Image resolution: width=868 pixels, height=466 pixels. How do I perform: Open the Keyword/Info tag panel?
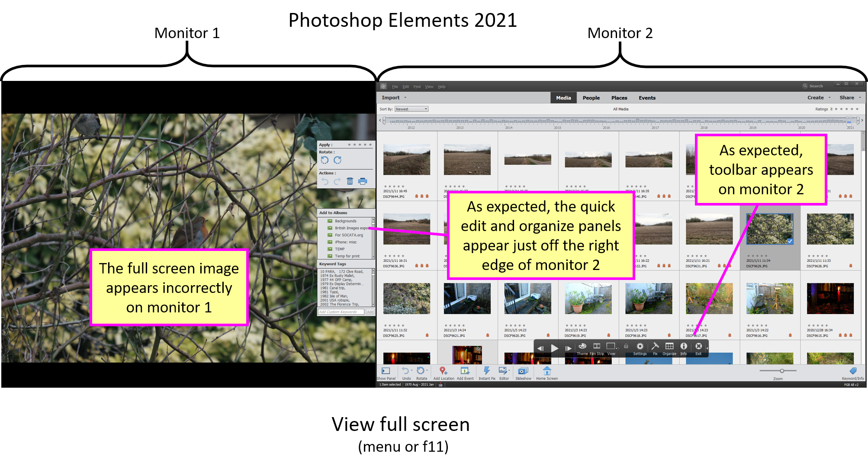[853, 371]
